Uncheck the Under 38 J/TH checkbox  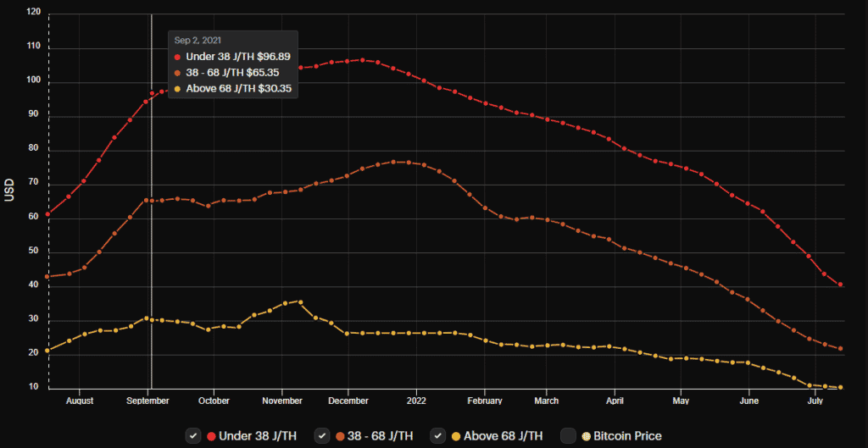pyautogui.click(x=192, y=435)
